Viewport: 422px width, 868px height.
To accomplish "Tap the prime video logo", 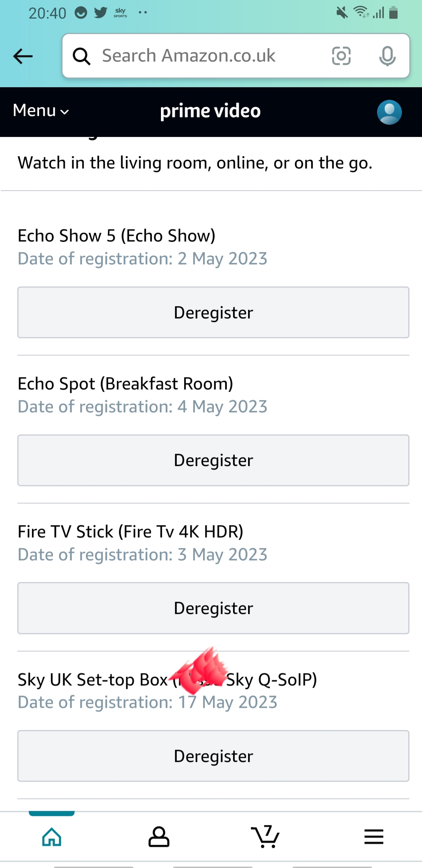I will point(210,111).
